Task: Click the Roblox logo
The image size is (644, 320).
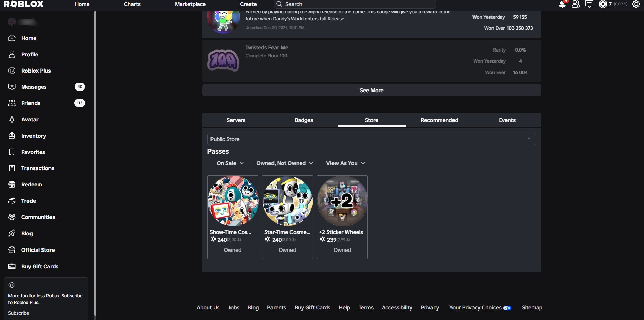Action: click(24, 4)
